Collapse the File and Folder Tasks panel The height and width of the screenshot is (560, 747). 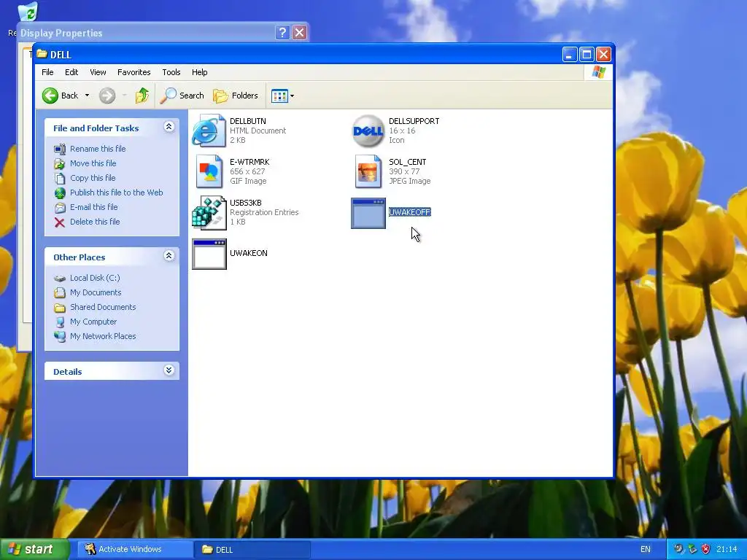pyautogui.click(x=169, y=127)
